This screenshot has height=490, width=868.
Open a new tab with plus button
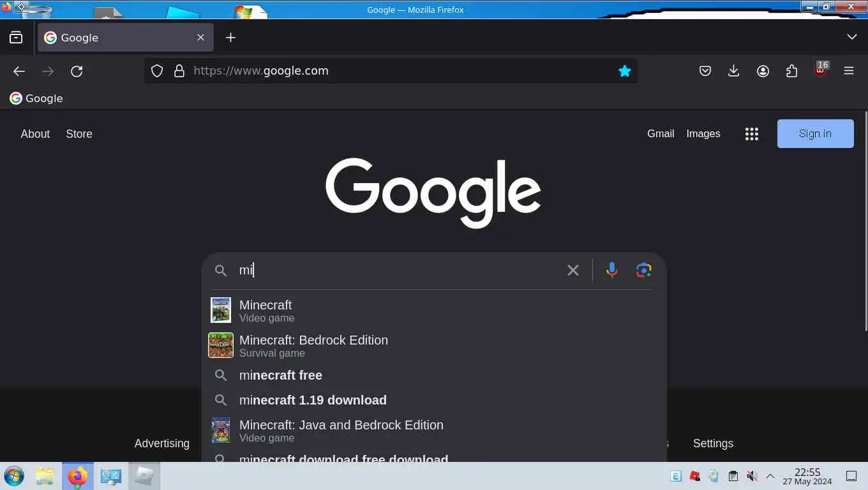coord(230,38)
